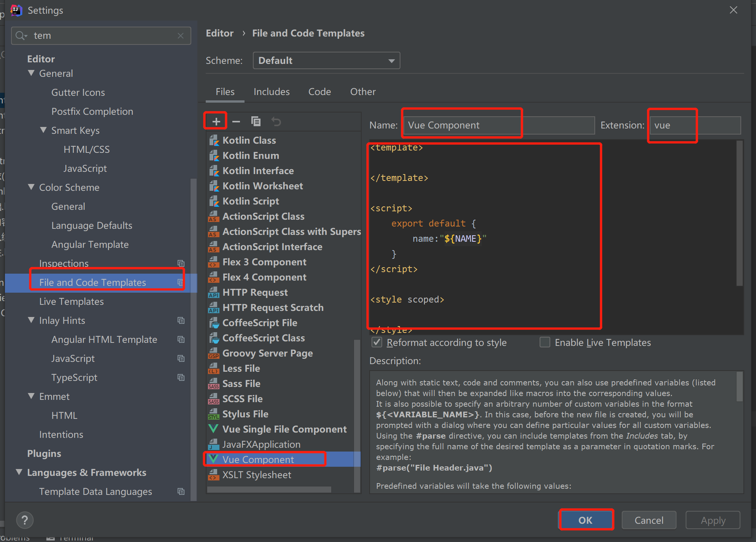This screenshot has width=756, height=542.
Task: Click the help question mark icon
Action: [x=25, y=520]
